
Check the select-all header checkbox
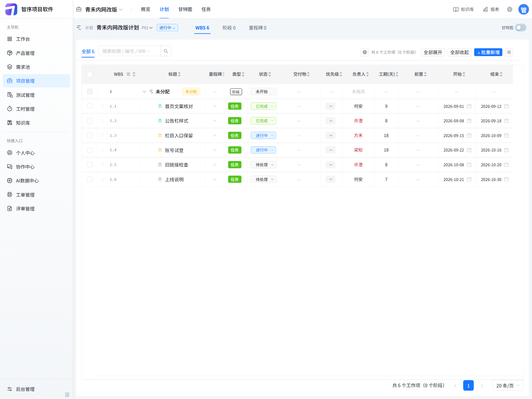pos(90,74)
